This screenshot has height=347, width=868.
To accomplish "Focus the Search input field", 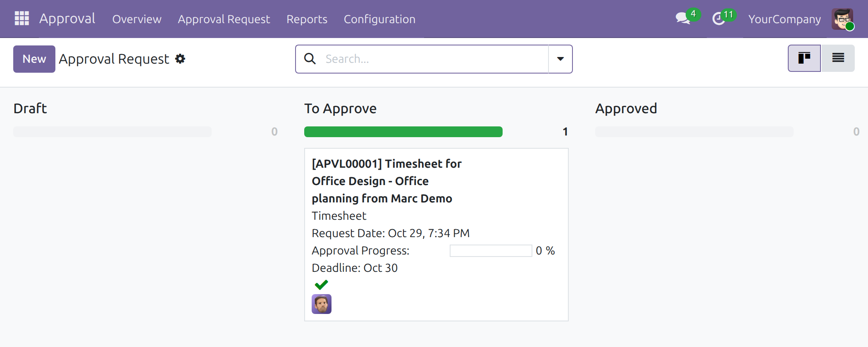I will (x=434, y=59).
